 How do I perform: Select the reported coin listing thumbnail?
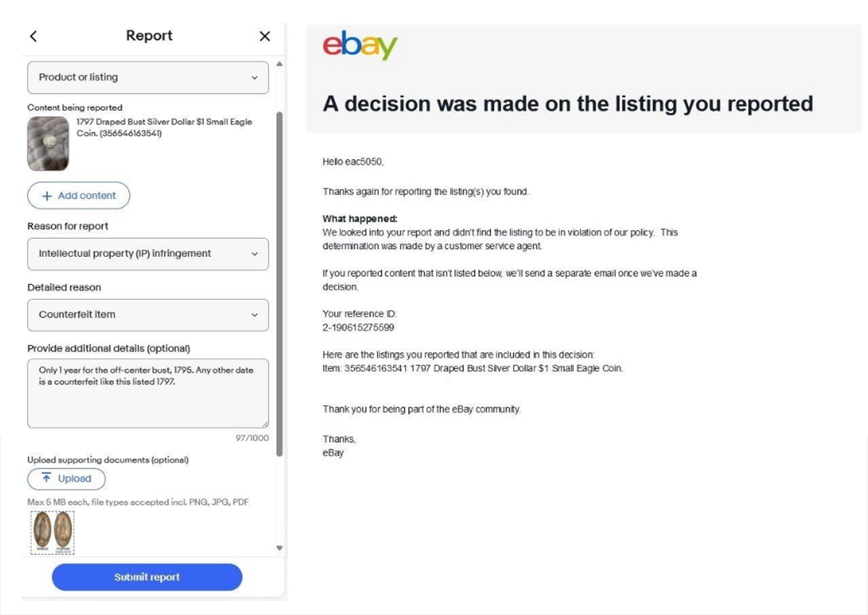(48, 144)
